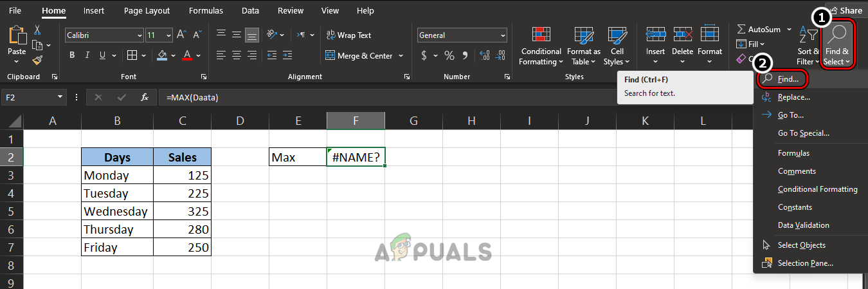Image resolution: width=868 pixels, height=289 pixels.
Task: Click column C header
Action: coord(182,120)
